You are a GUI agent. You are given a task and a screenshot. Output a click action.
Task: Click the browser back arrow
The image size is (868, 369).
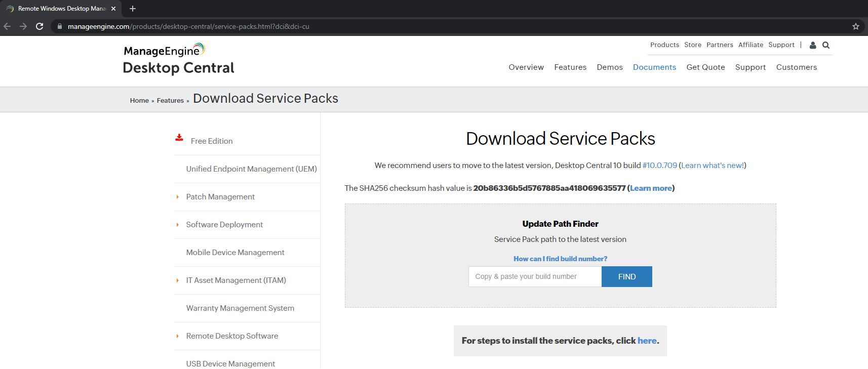pos(7,26)
